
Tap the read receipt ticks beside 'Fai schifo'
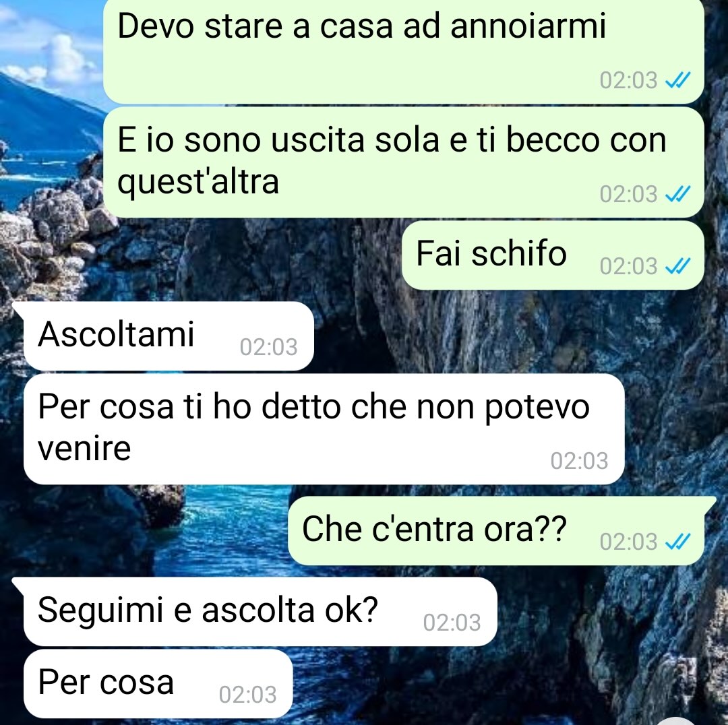click(x=678, y=266)
